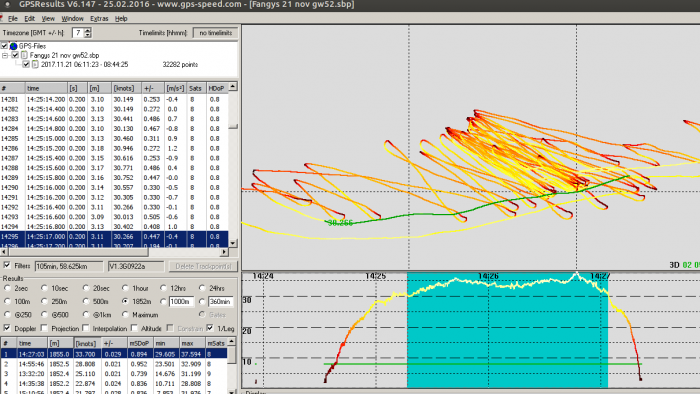Click the scroll up arrow of the results table

pos(232,342)
